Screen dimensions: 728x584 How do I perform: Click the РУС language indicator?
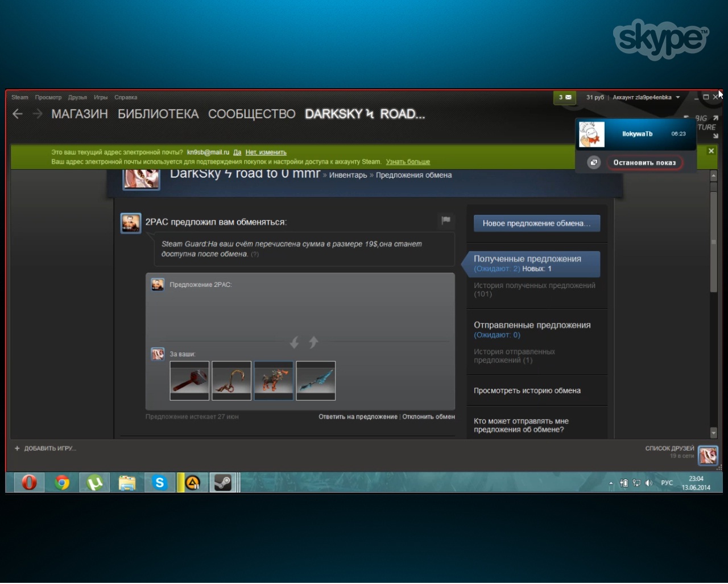click(x=667, y=483)
